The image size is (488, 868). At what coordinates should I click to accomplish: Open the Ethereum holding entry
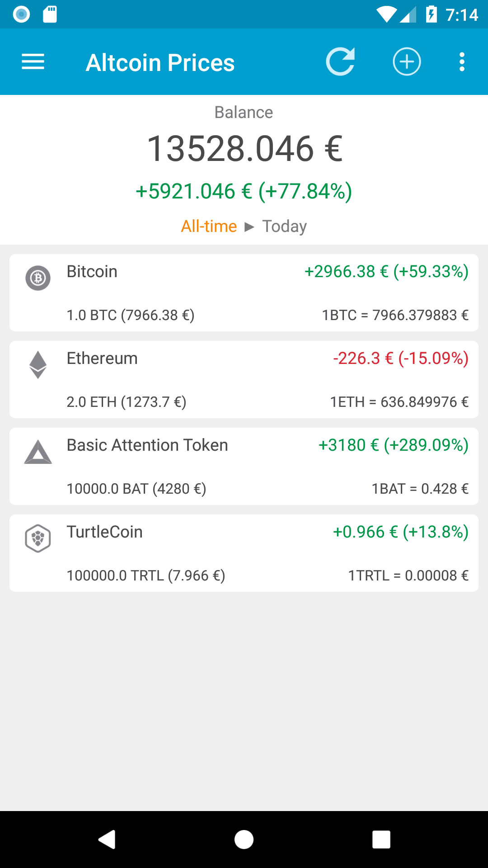pos(244,381)
